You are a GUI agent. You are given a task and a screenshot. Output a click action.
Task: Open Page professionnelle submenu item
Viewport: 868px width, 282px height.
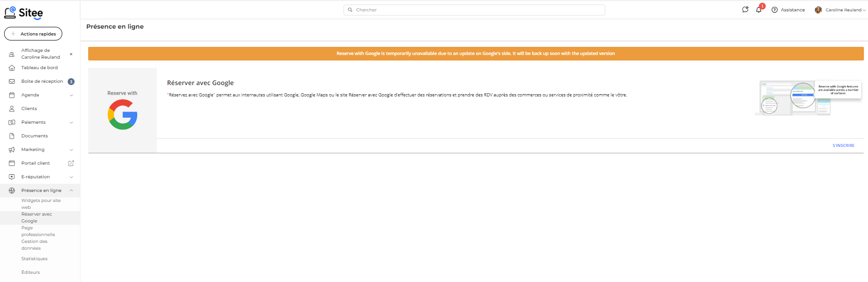pos(38,231)
